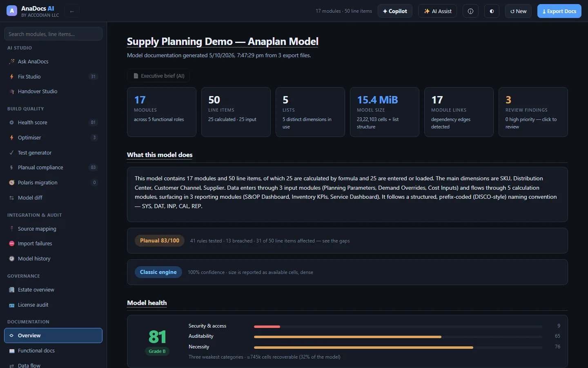Screen dimensions: 588x368
Task: Click the 81 Grade B health score
Action: pyautogui.click(x=157, y=341)
